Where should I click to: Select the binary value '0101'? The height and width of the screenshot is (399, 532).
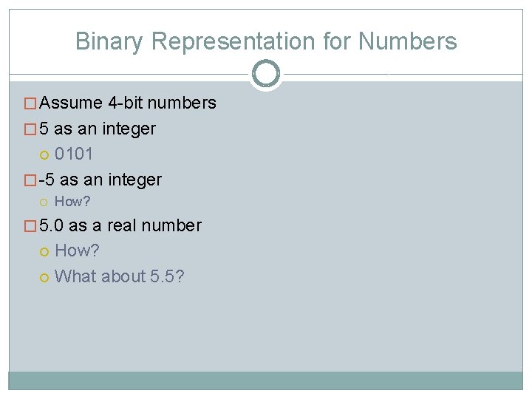click(75, 154)
